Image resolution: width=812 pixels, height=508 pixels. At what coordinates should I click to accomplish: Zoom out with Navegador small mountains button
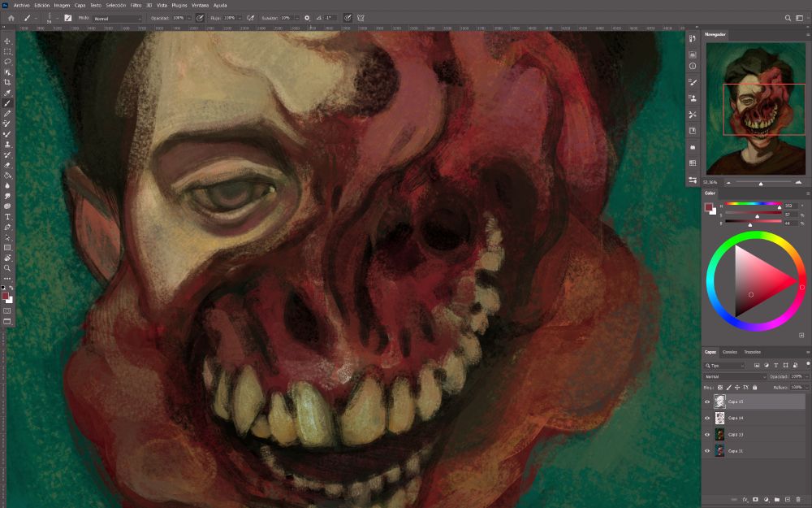pos(728,183)
